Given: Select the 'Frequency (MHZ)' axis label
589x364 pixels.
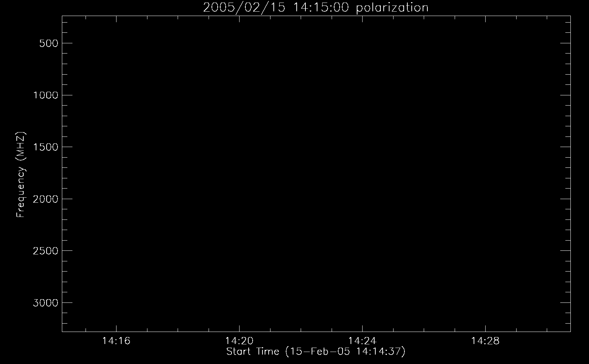Looking at the screenshot, I should (x=21, y=174).
